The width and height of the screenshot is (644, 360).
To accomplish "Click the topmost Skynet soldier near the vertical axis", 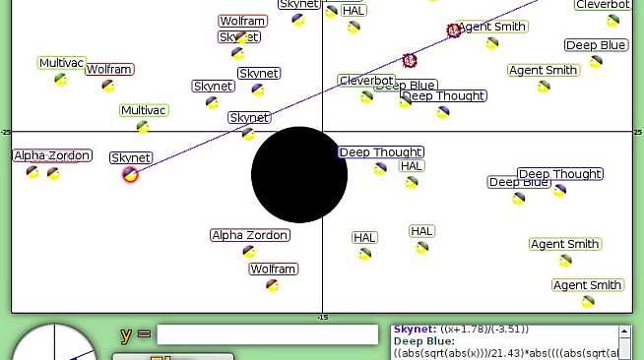I will [x=298, y=20].
